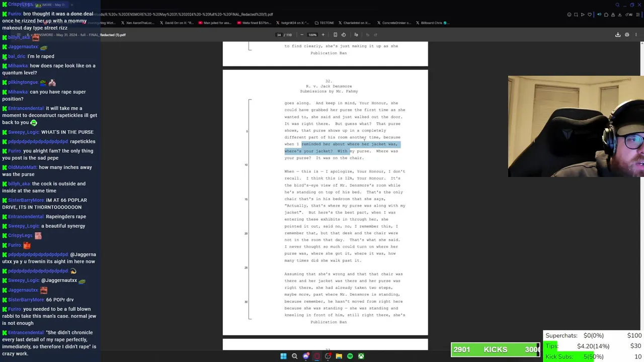This screenshot has width=644, height=362.
Task: Click chat username OldMateMatt
Action: [x=22, y=167]
